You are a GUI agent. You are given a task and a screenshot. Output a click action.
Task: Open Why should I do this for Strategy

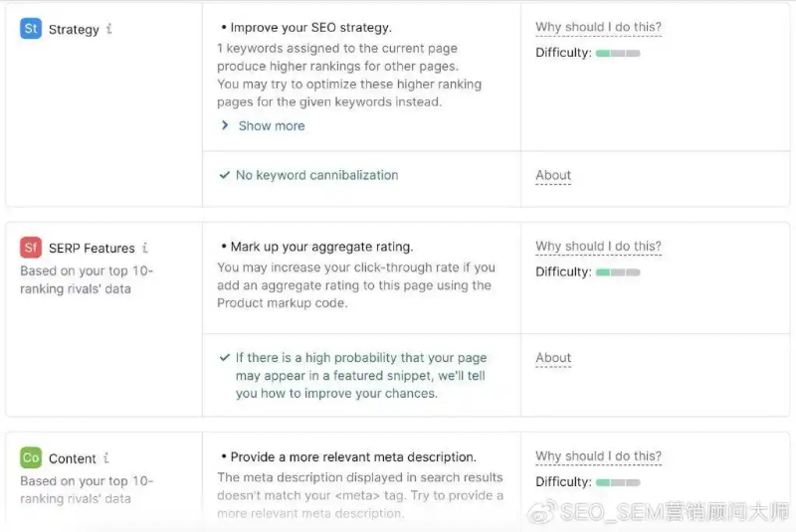598,28
